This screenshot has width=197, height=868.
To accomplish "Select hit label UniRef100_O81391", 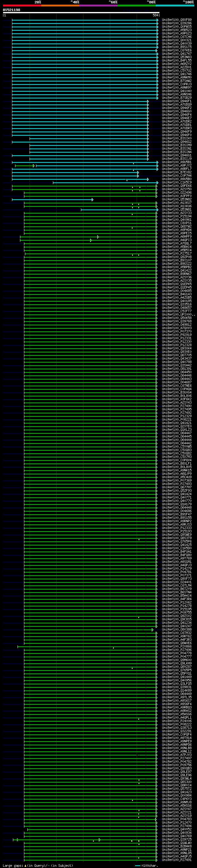I will pos(176,369).
